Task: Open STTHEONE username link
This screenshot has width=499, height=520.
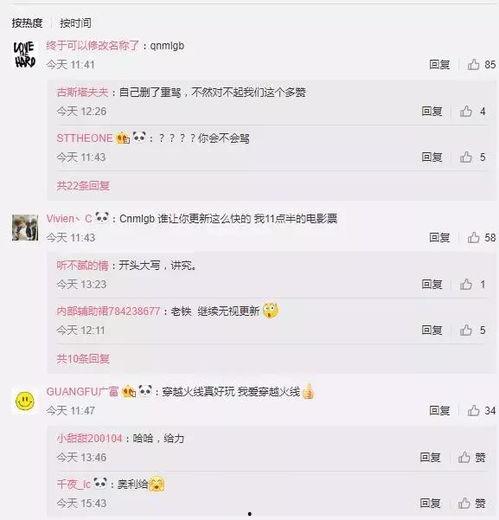Action: pyautogui.click(x=85, y=138)
